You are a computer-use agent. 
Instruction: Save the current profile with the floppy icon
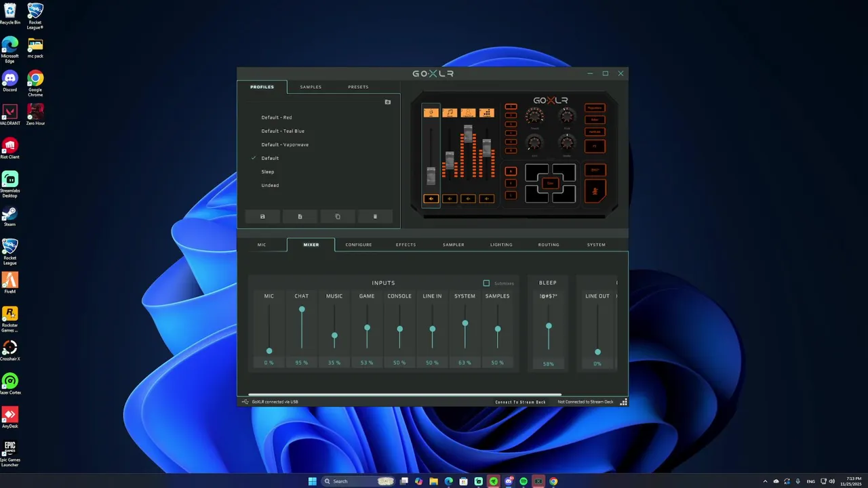[x=262, y=216]
